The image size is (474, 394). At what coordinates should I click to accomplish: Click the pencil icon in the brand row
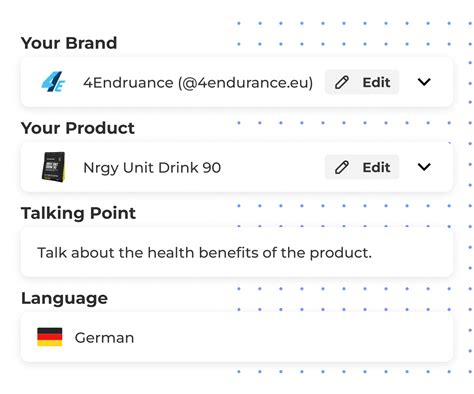tap(342, 82)
